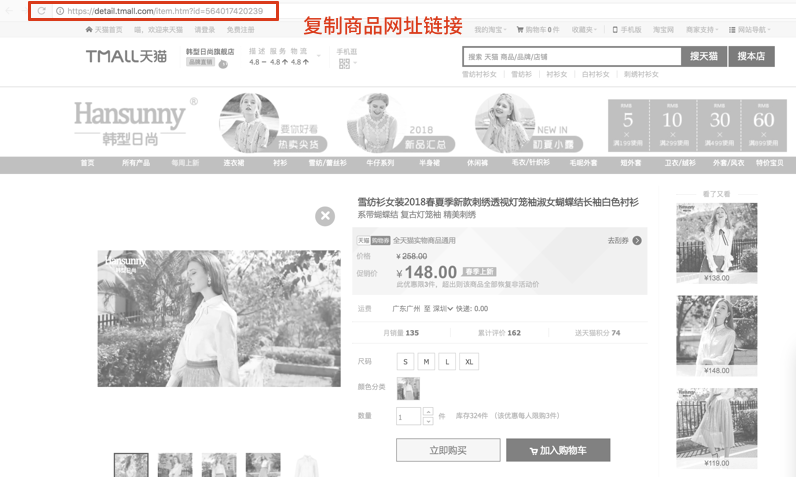796x477 pixels.
Task: Open the recommended item priced ¥148.00
Action: [x=716, y=335]
